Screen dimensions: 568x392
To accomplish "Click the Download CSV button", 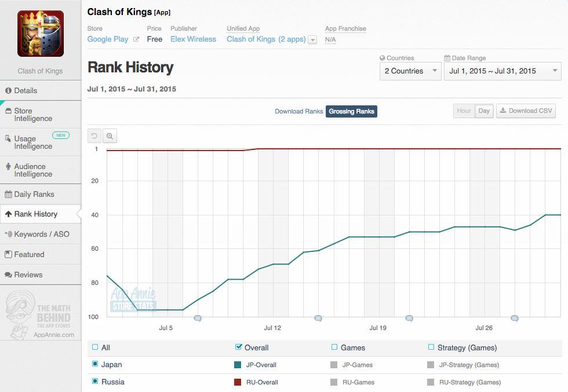I will pyautogui.click(x=526, y=111).
